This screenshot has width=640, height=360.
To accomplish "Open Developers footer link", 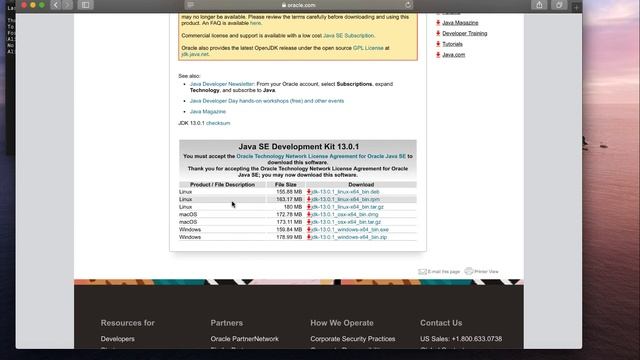I will tap(118, 339).
